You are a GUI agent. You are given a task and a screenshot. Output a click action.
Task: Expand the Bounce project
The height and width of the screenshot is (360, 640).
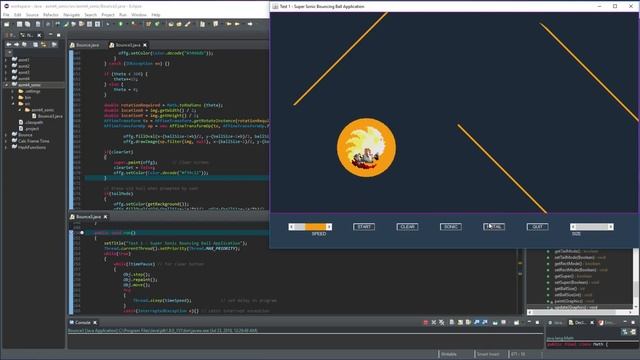pos(6,135)
